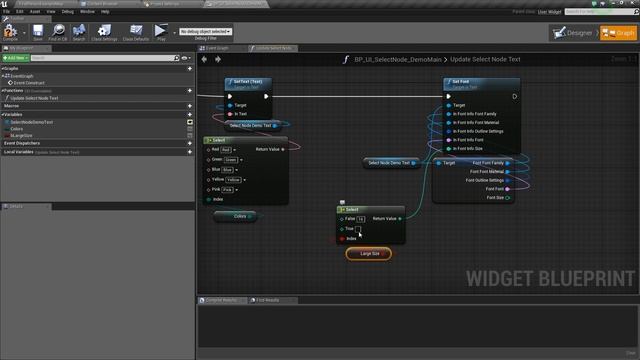Click the Compile toolbar icon
The image size is (640, 360).
(x=10, y=31)
